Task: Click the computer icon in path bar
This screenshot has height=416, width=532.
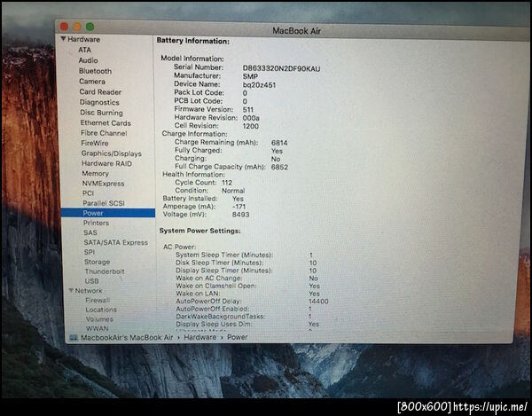Action: coord(74,338)
